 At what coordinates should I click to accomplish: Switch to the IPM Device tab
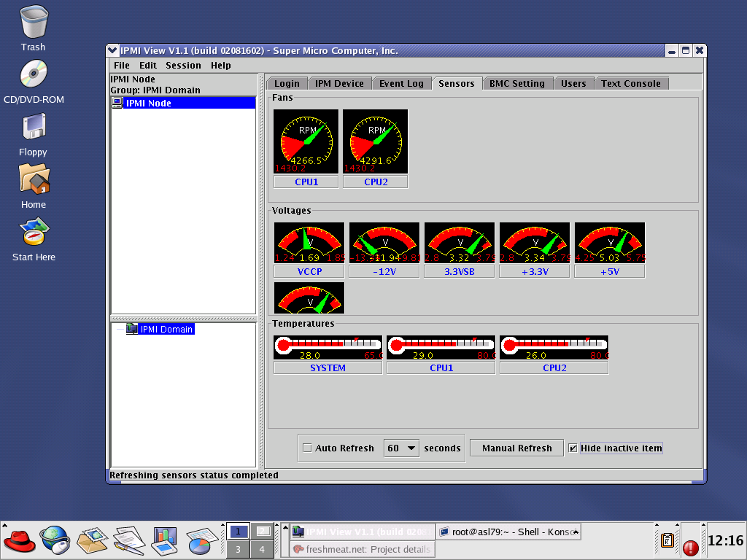[339, 83]
